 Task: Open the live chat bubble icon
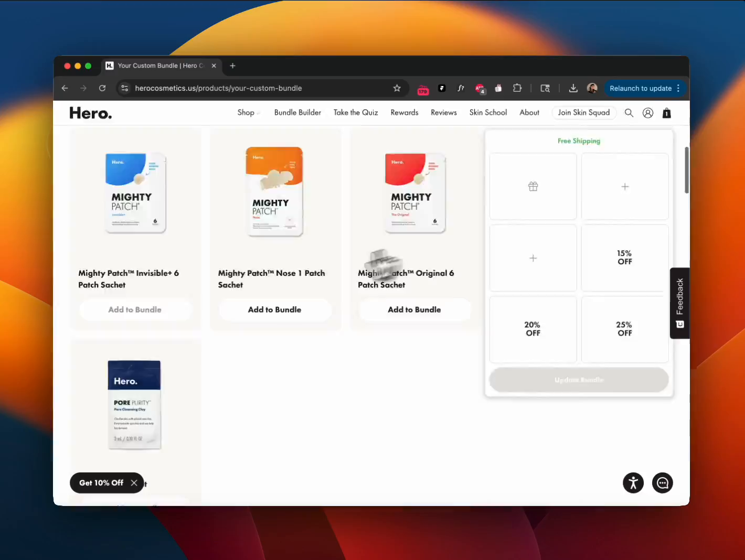coord(663,483)
